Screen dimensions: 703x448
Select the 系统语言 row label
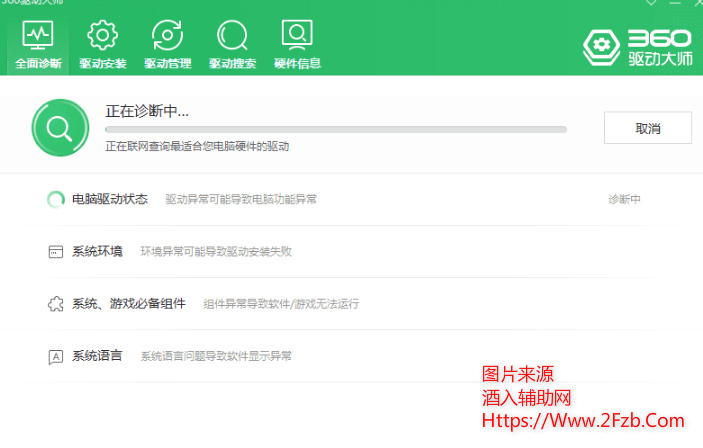[x=97, y=356]
